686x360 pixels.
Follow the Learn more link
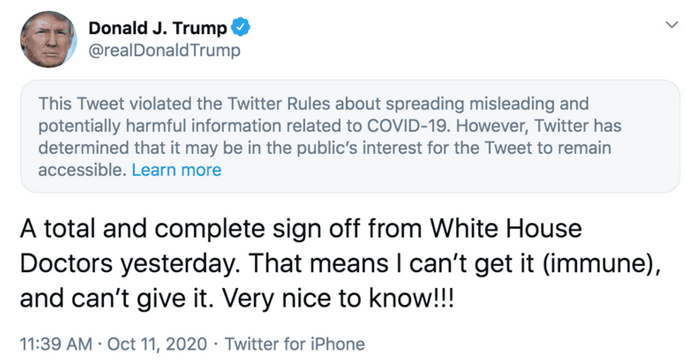pyautogui.click(x=176, y=170)
